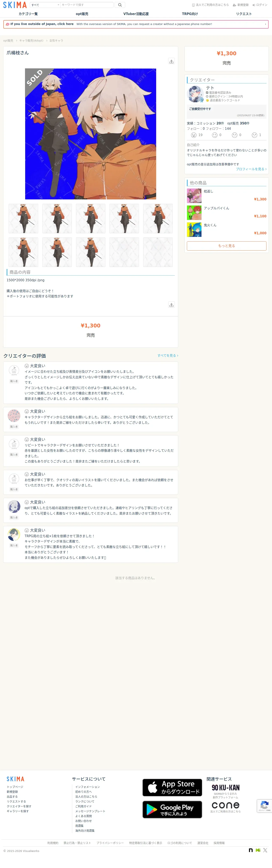Click the ギャラリーを探す footer link

[x=18, y=811]
